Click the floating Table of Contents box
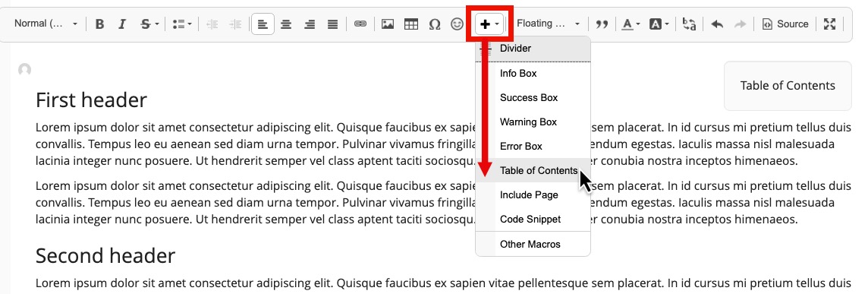This screenshot has height=294, width=868. 788,86
